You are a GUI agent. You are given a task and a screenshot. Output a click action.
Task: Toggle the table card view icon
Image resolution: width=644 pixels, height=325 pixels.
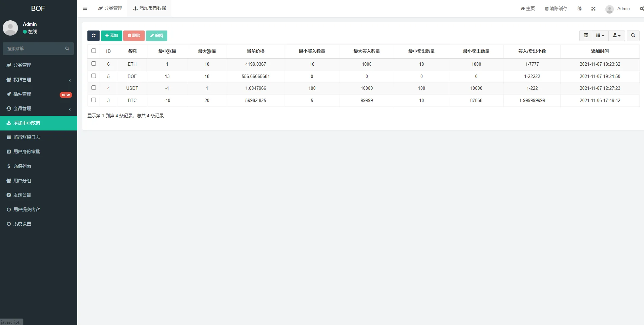point(586,36)
